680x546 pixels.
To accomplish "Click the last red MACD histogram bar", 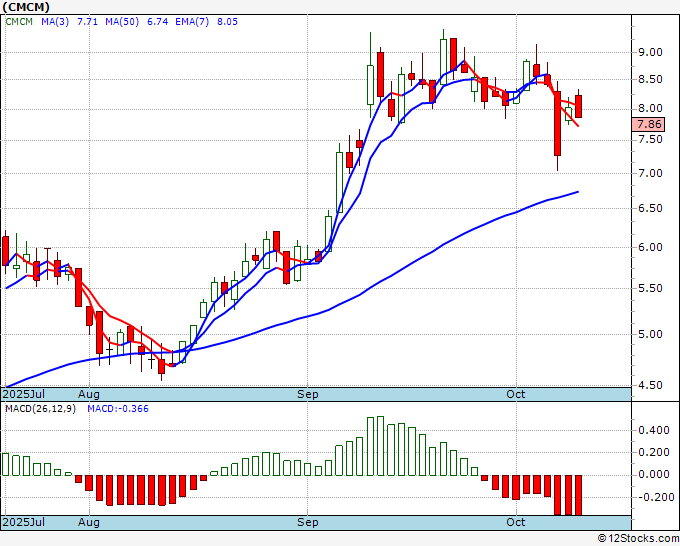I will click(579, 495).
